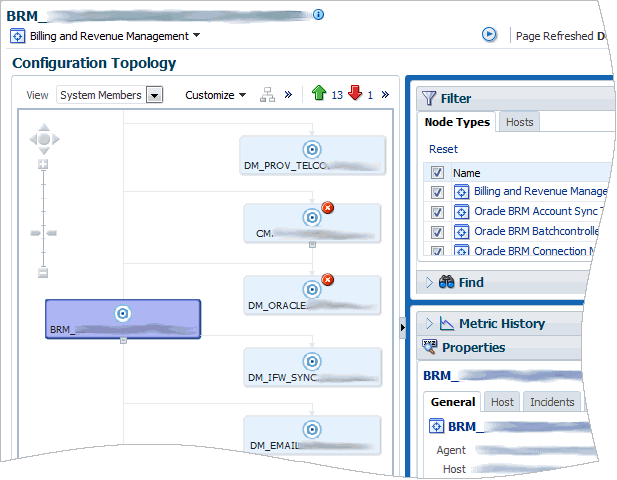Image resolution: width=617 pixels, height=480 pixels.
Task: Expand the Metric History section
Action: point(429,323)
